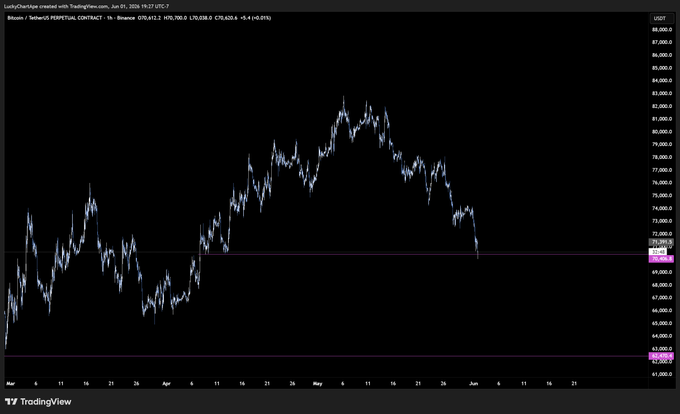Click the 82,000.0 price scale label
680x414 pixels.
coord(662,106)
